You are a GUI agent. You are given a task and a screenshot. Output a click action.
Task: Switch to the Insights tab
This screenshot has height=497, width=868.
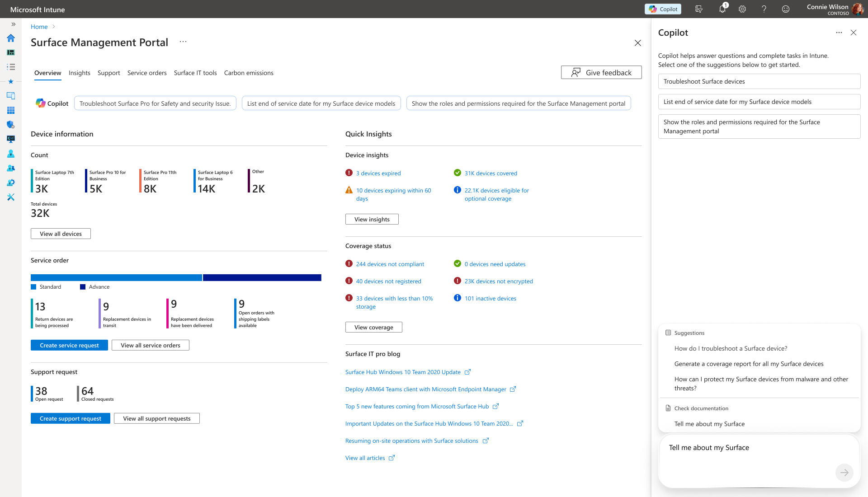(x=80, y=73)
